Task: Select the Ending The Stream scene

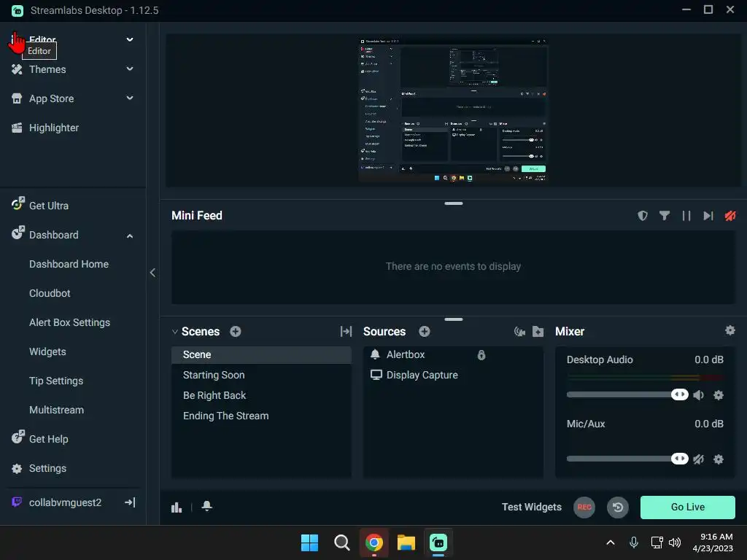Action: (x=262, y=416)
